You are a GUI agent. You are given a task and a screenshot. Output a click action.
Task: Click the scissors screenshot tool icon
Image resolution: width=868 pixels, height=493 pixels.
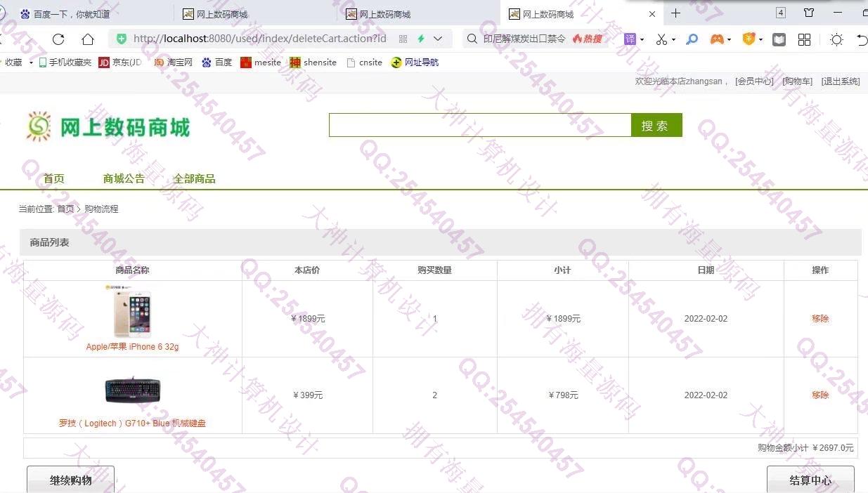click(x=661, y=39)
